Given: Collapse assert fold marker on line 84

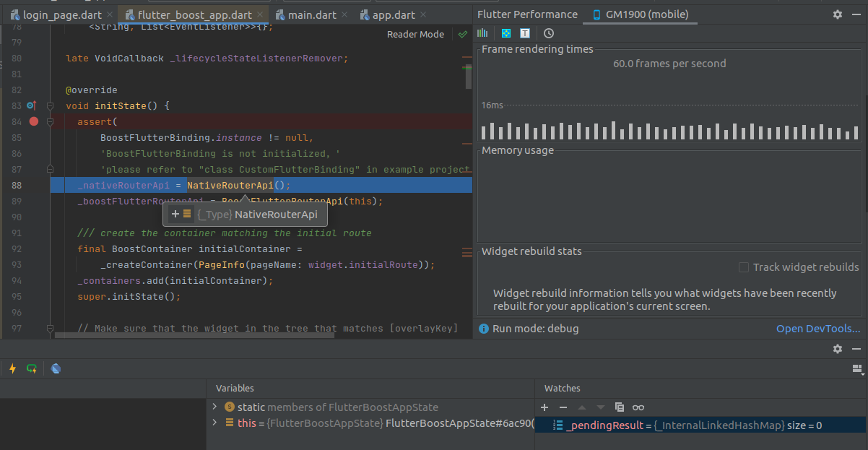Looking at the screenshot, I should 51,121.
